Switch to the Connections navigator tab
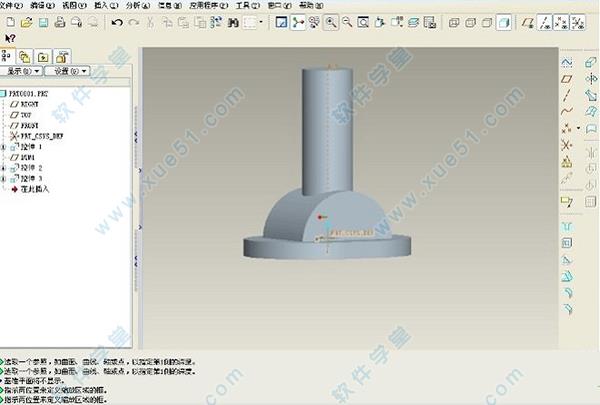Screen dimensions: 600x405 62,57
